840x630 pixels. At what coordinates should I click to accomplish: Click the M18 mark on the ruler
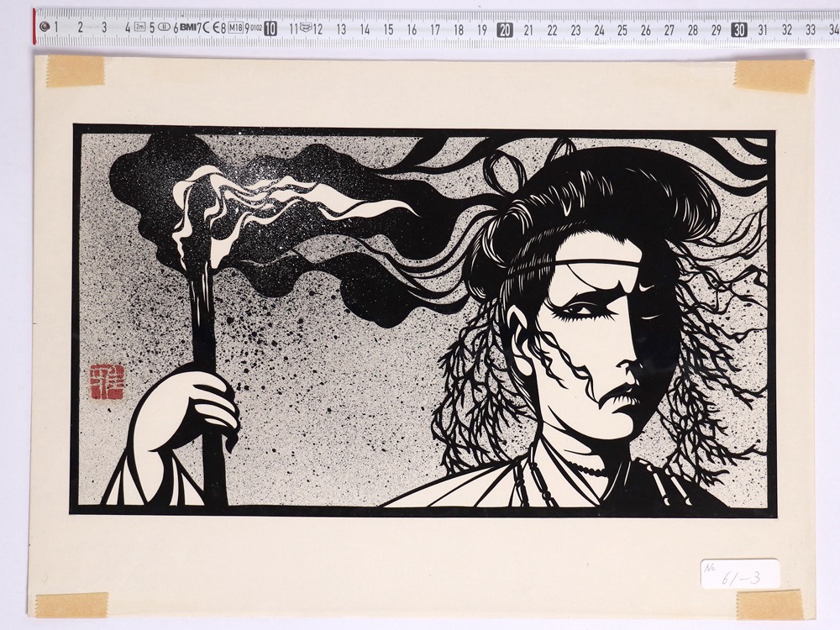(235, 28)
